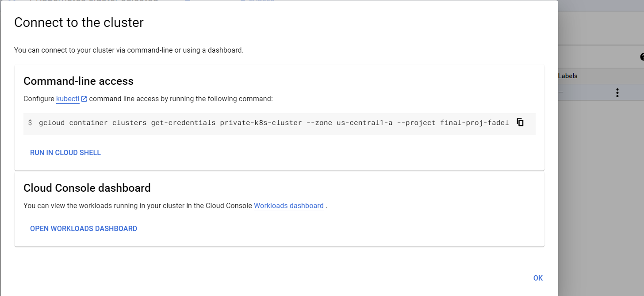Image resolution: width=644 pixels, height=296 pixels.
Task: Click the Cloud Console dashboard heading
Action: (x=87, y=188)
